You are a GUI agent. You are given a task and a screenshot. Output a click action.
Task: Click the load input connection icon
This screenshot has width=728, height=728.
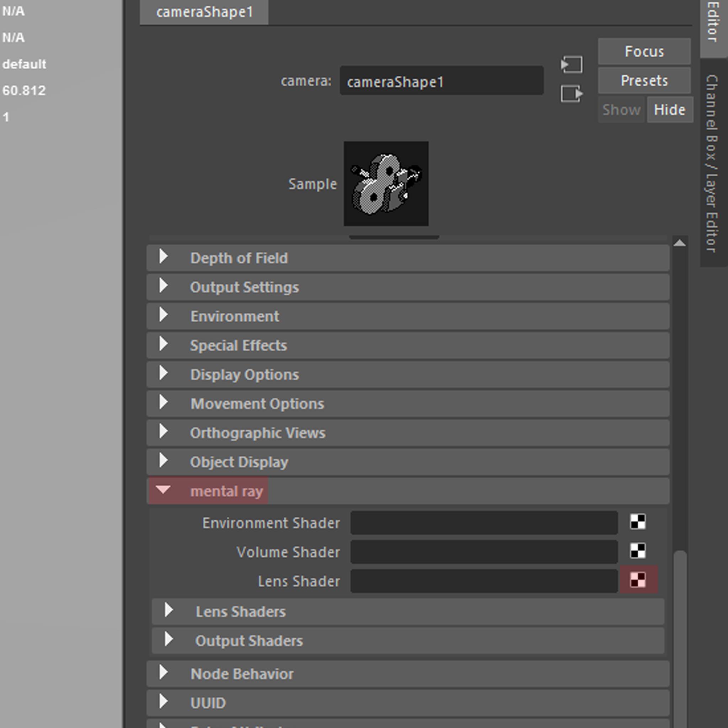(x=571, y=64)
